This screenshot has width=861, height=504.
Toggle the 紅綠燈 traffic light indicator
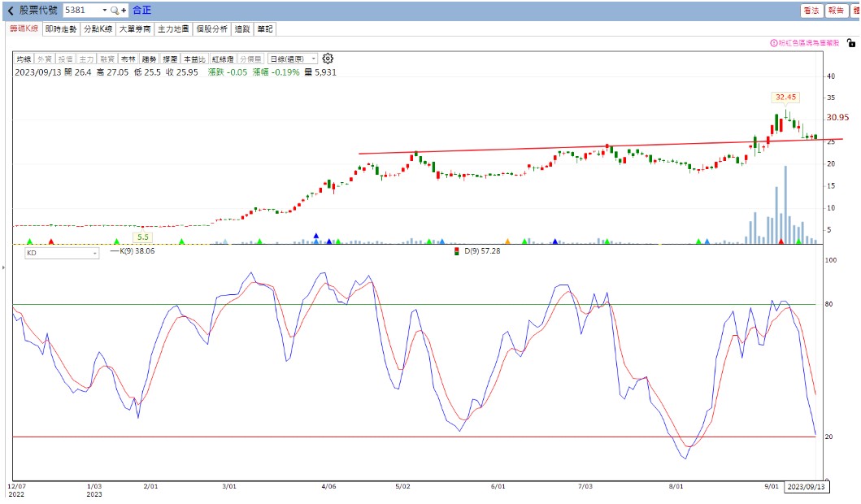[x=223, y=59]
